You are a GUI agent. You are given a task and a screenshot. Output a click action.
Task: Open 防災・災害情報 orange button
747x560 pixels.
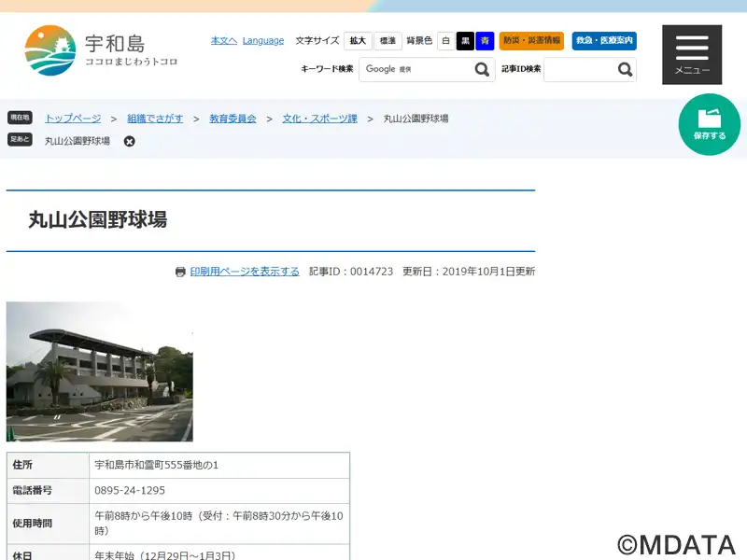[x=531, y=41]
